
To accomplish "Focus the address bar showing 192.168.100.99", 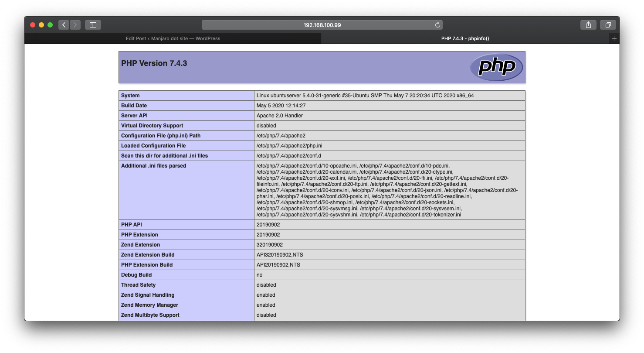I will coord(322,25).
